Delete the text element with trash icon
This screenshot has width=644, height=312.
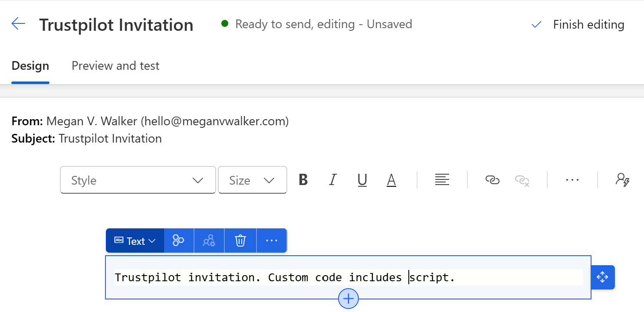point(240,241)
